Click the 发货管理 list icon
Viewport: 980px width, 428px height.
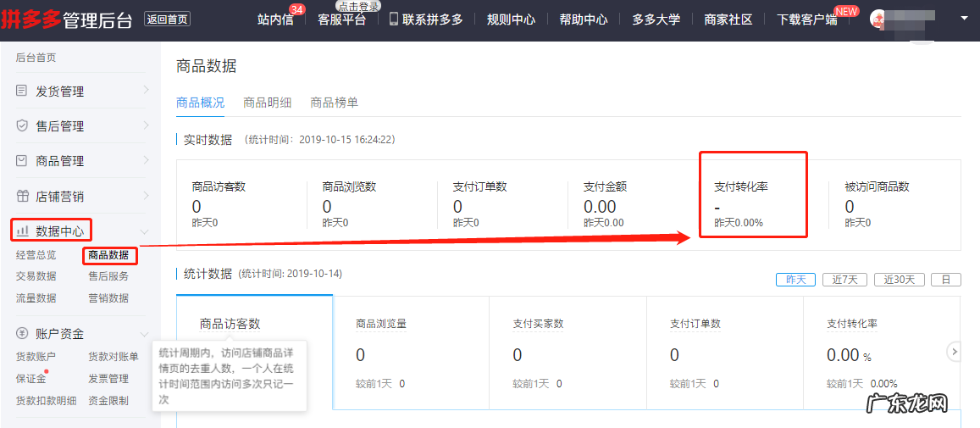22,92
